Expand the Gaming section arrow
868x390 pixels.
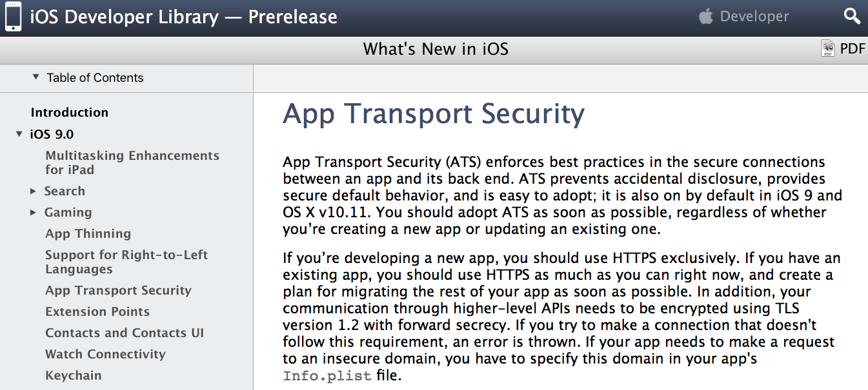coord(33,213)
